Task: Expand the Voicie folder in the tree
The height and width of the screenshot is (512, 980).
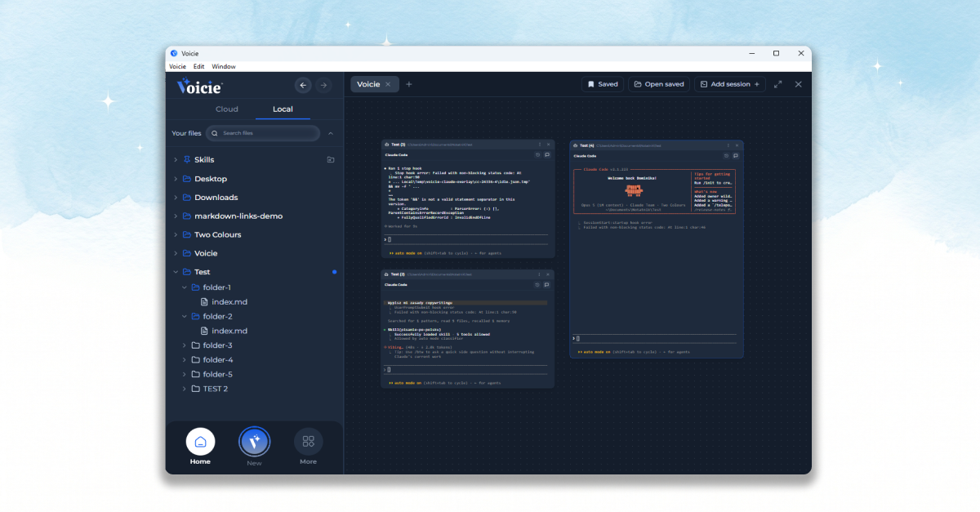Action: pos(176,254)
